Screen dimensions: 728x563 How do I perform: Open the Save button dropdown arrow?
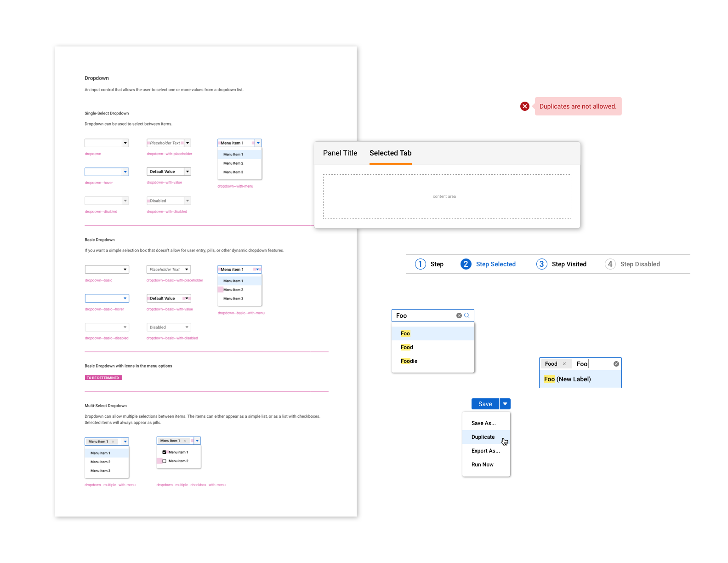pyautogui.click(x=505, y=404)
